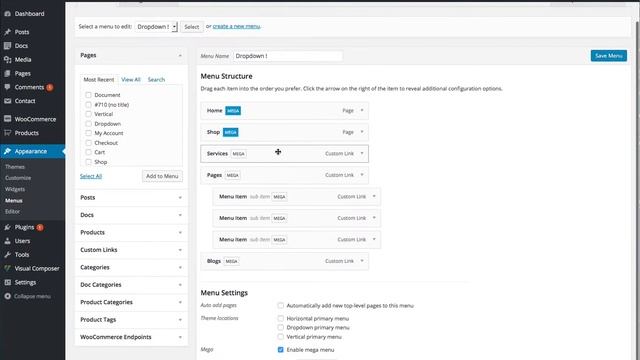Check Horizontal primary menu location

point(280,318)
